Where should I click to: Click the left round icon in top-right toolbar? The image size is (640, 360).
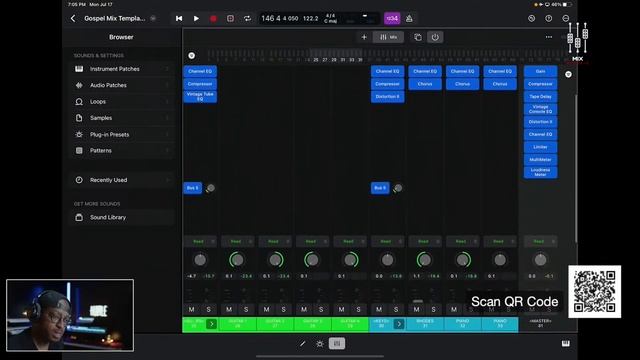click(x=531, y=18)
